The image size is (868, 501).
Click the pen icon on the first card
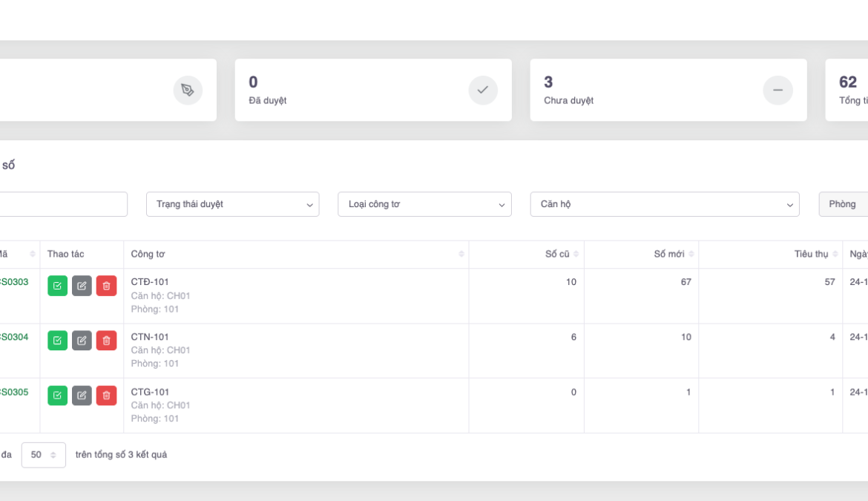188,90
